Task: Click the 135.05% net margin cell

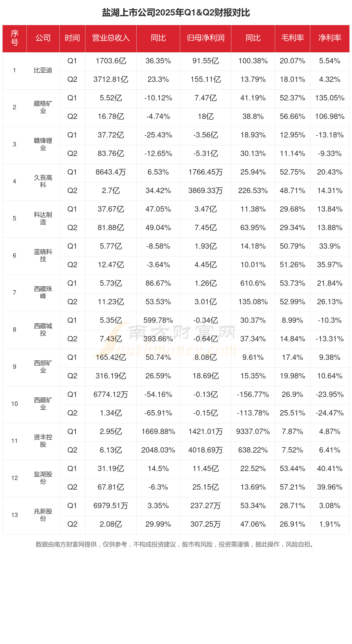Action: click(329, 98)
